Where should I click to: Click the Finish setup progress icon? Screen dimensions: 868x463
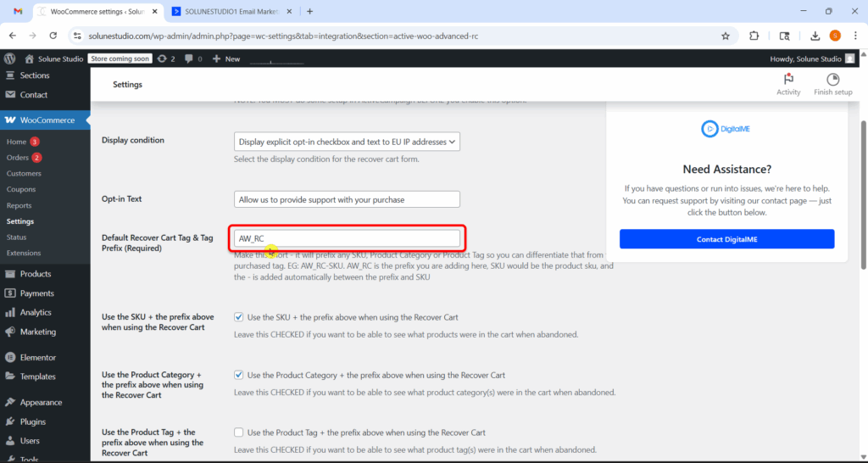pyautogui.click(x=832, y=79)
